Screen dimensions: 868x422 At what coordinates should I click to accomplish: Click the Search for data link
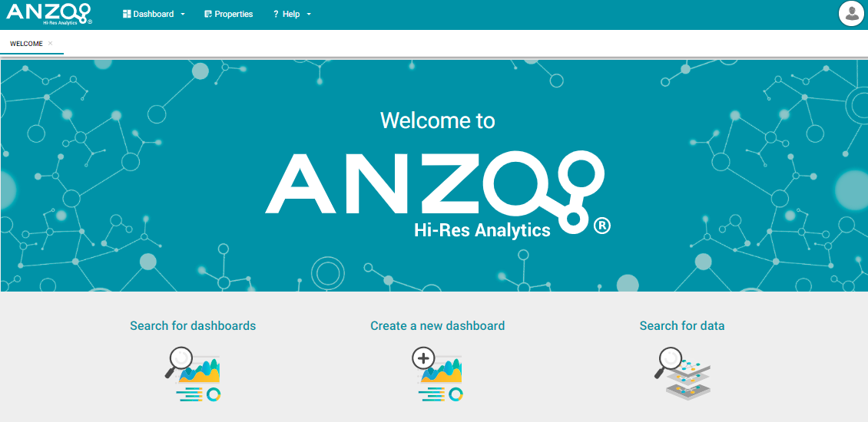682,326
